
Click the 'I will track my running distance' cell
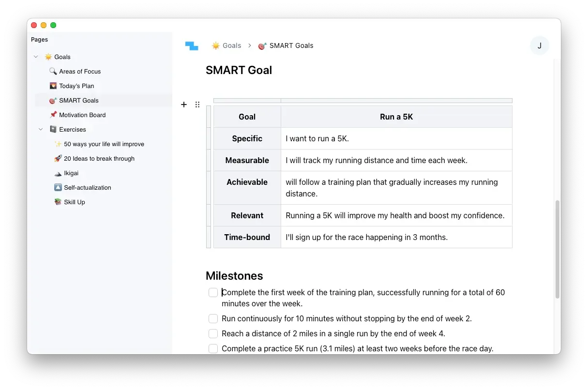click(x=396, y=160)
